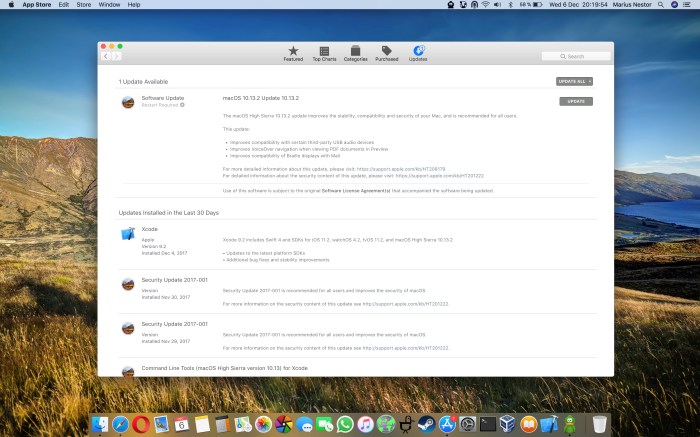Click UPDATE for macOS 10.13.2
Viewport: 700px width, 437px height.
576,101
